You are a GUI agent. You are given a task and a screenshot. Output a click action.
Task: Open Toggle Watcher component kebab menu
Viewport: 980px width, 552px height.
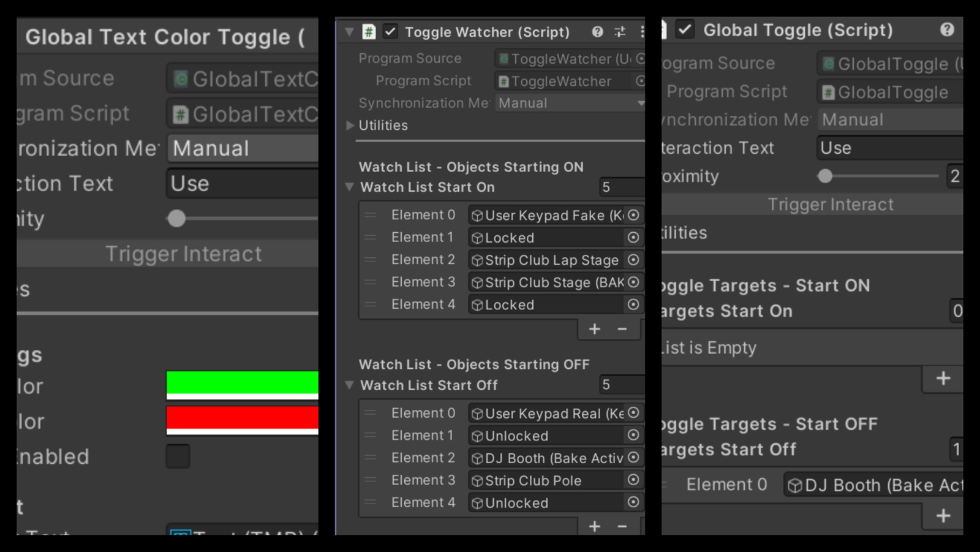[x=641, y=32]
